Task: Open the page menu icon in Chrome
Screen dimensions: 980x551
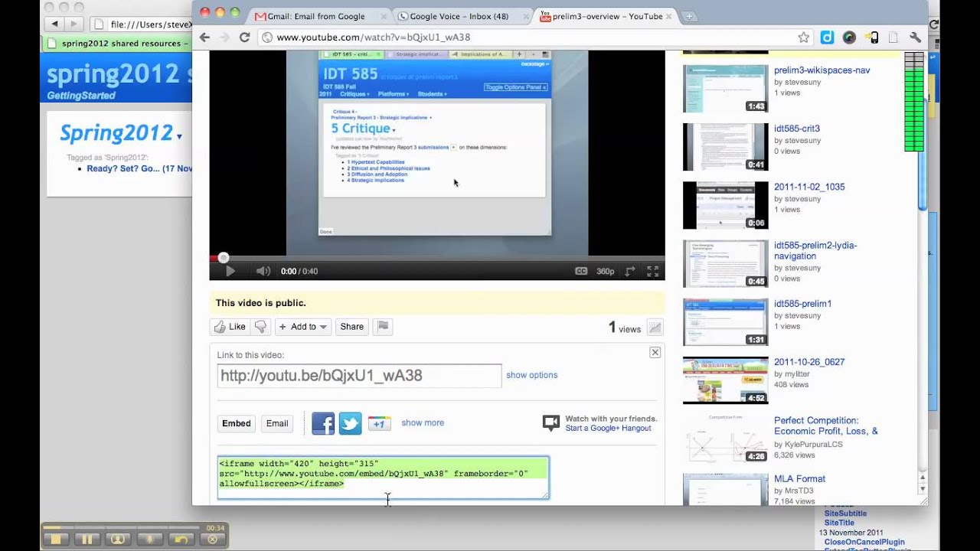Action: (x=893, y=37)
